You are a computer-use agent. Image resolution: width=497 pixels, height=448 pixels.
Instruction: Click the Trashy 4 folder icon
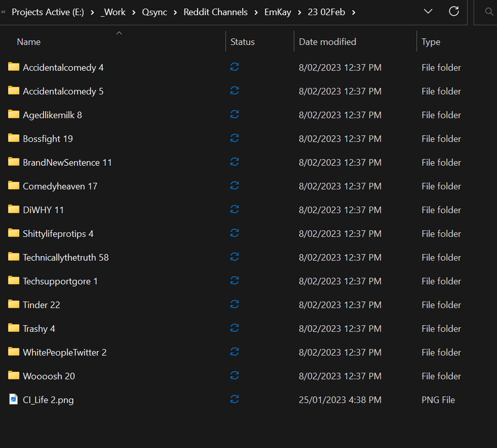(14, 328)
